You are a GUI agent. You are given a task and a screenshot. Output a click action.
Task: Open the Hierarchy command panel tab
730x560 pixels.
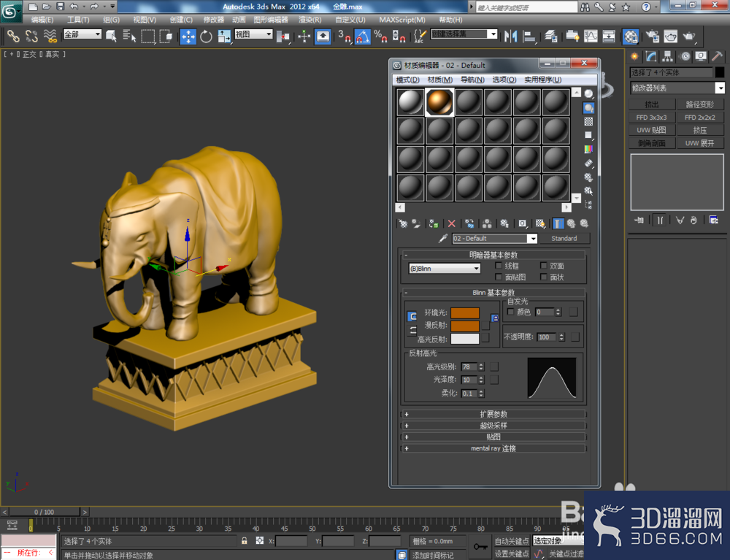coord(668,57)
